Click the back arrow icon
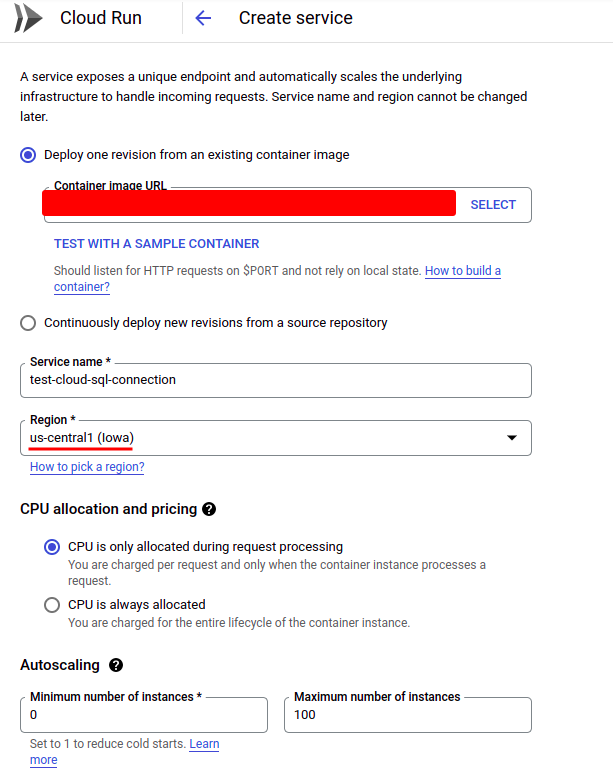 coord(203,18)
